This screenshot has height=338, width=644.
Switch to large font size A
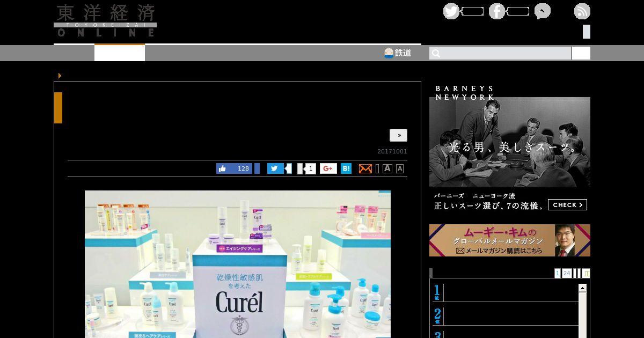click(x=387, y=168)
